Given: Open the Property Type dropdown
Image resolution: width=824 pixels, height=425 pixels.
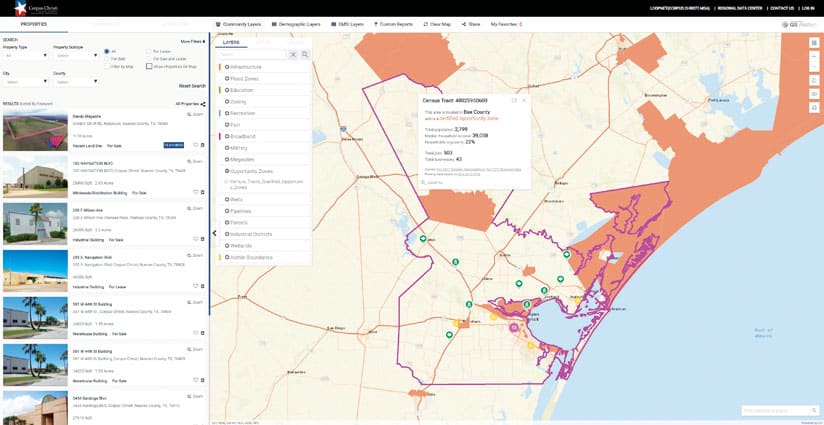Looking at the screenshot, I should pyautogui.click(x=25, y=55).
